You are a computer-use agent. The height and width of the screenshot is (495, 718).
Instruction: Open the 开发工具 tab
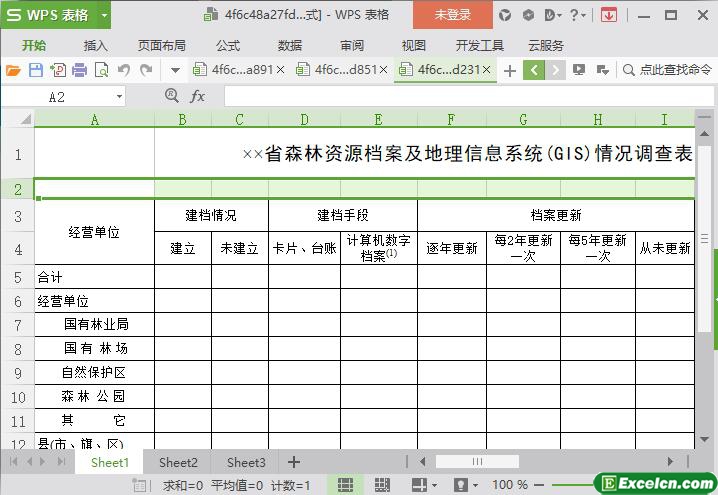[479, 45]
